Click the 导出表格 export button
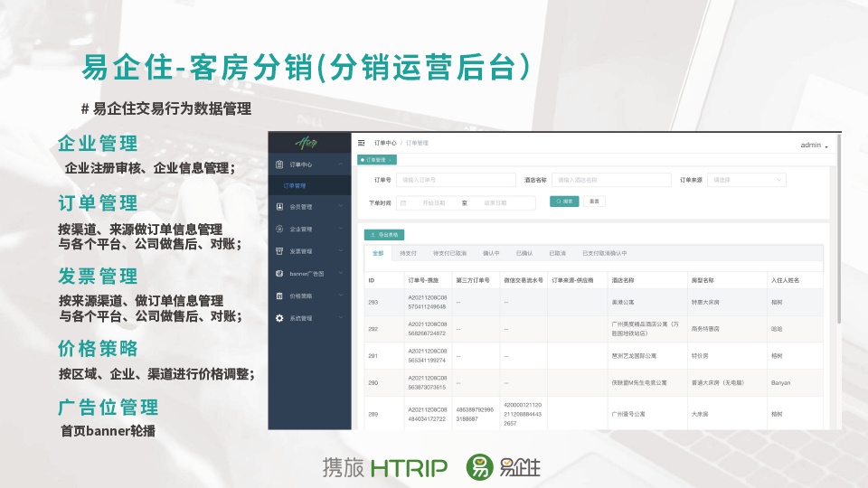This screenshot has height=488, width=868. coord(384,235)
